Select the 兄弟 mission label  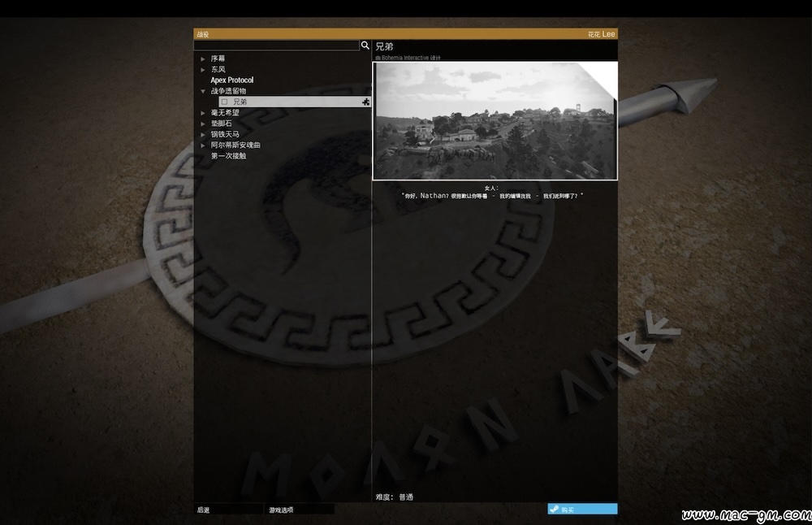(x=240, y=102)
